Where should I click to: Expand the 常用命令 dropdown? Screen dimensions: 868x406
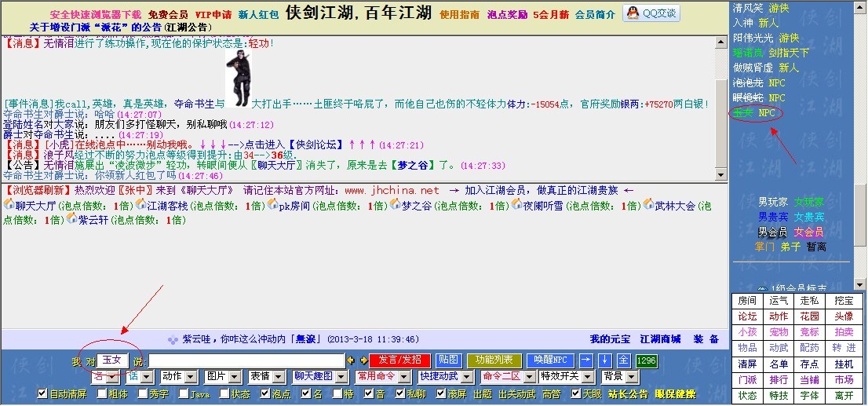pyautogui.click(x=383, y=377)
